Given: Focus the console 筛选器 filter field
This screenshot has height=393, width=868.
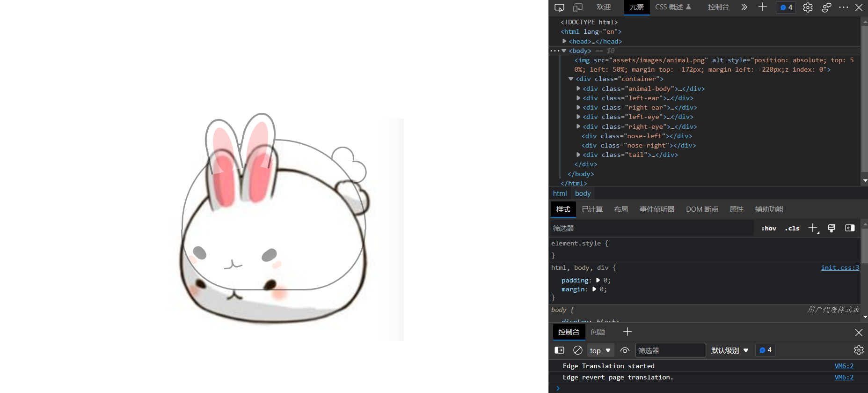Looking at the screenshot, I should point(670,350).
